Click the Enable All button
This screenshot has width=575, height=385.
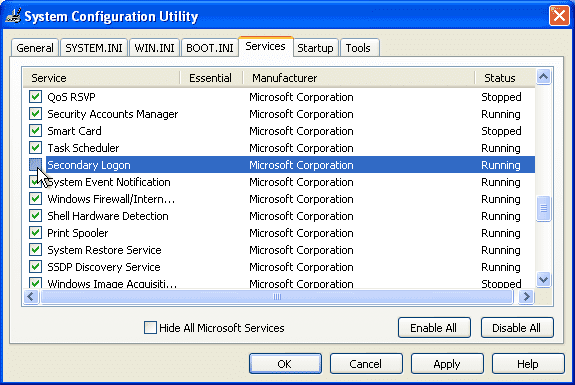(434, 327)
